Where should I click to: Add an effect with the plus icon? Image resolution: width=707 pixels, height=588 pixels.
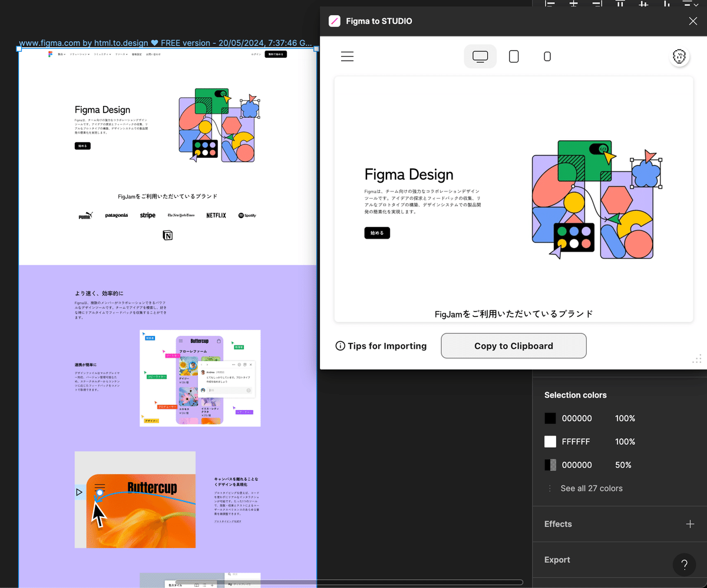coord(690,524)
